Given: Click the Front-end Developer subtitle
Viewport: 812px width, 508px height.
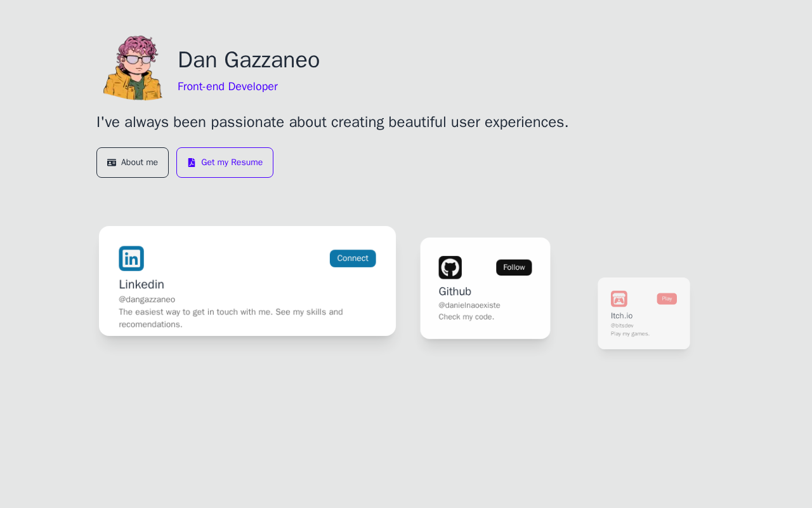Looking at the screenshot, I should (228, 86).
